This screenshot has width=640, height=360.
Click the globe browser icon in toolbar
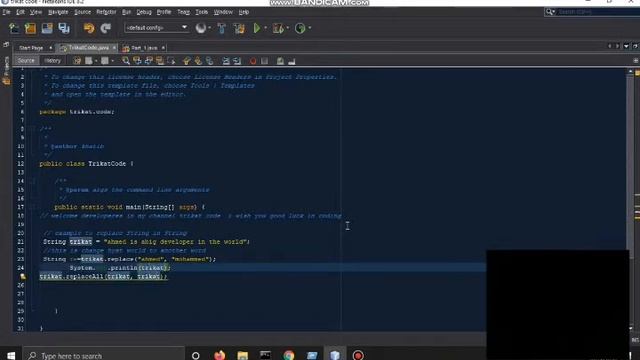(200, 28)
